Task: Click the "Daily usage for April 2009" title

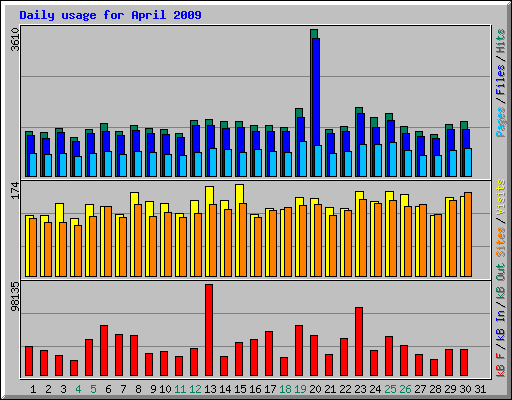Action: click(x=110, y=15)
